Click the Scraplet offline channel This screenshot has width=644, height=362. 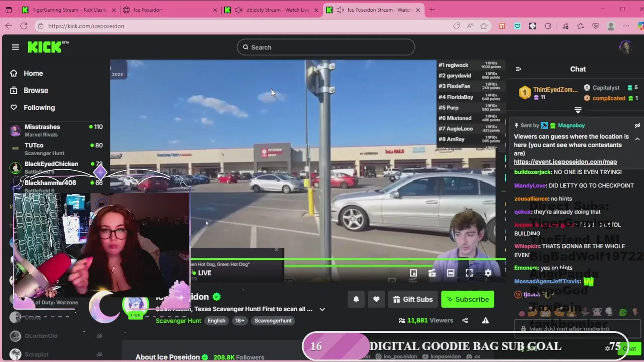point(55,354)
